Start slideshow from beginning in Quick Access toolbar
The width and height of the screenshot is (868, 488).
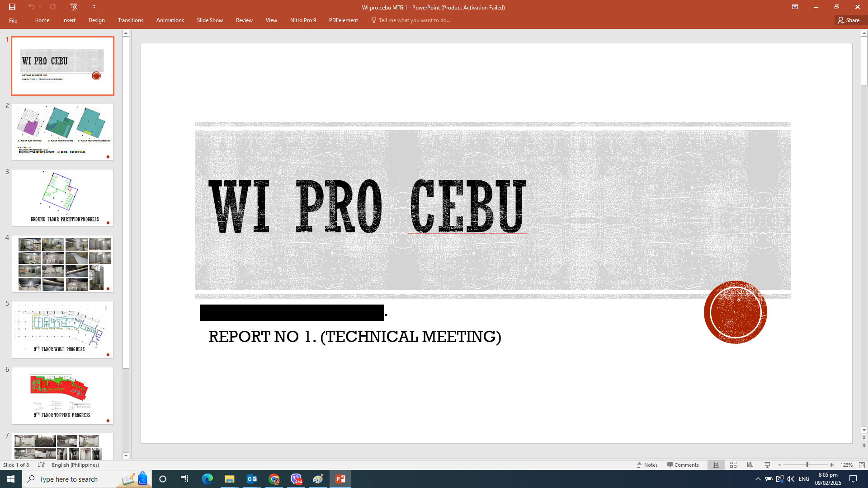pyautogui.click(x=73, y=7)
